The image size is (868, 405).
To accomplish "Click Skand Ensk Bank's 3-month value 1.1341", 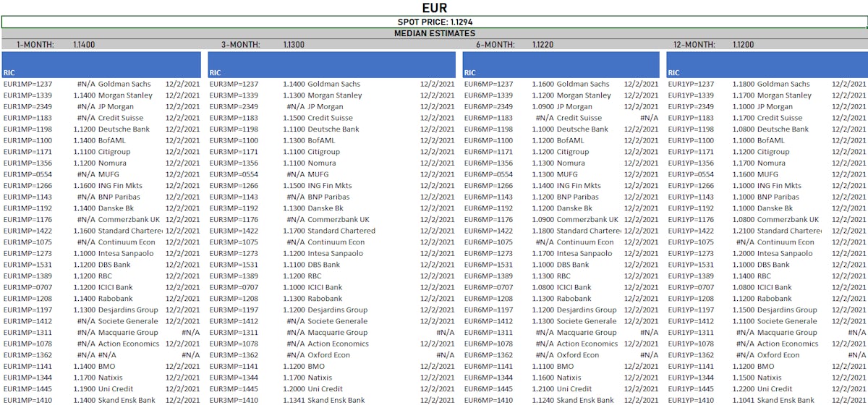I will coord(294,400).
